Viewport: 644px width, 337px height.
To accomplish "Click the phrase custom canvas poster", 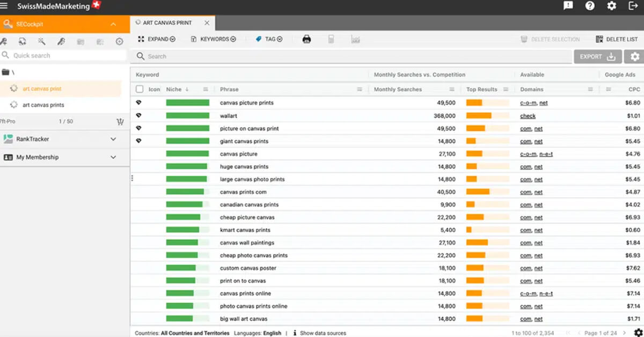I will click(247, 268).
